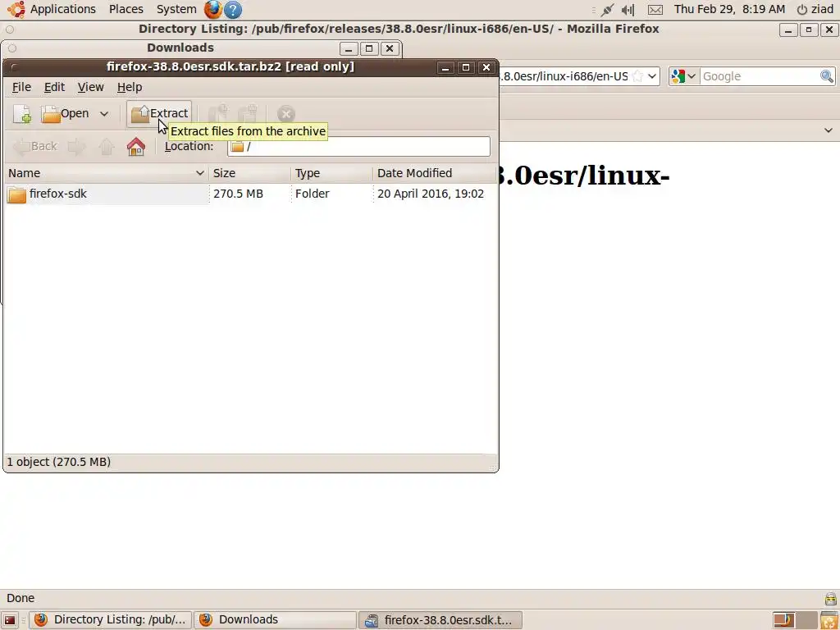The height and width of the screenshot is (630, 840).
Task: Sort by Date Modified column header
Action: point(435,173)
